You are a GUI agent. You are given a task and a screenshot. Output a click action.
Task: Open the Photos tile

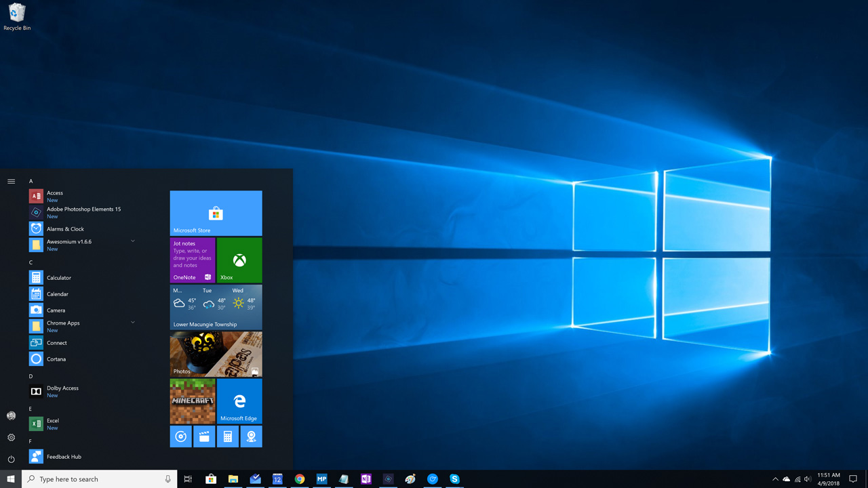(216, 353)
